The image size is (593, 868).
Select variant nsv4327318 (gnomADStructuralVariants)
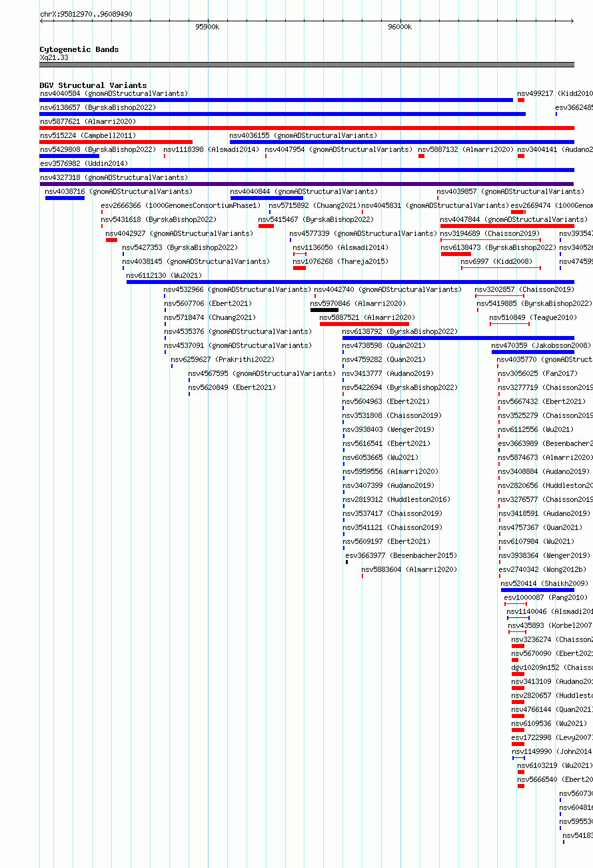pyautogui.click(x=114, y=177)
